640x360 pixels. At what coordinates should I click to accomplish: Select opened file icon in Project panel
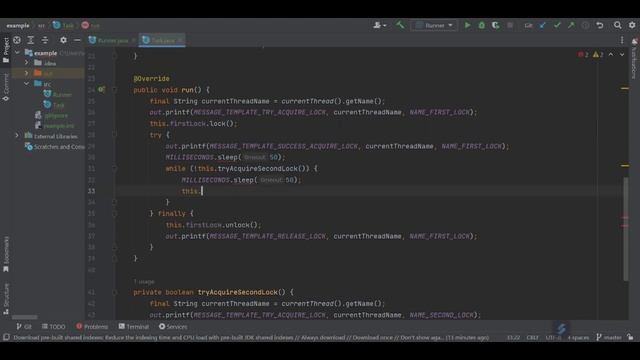tap(17, 40)
